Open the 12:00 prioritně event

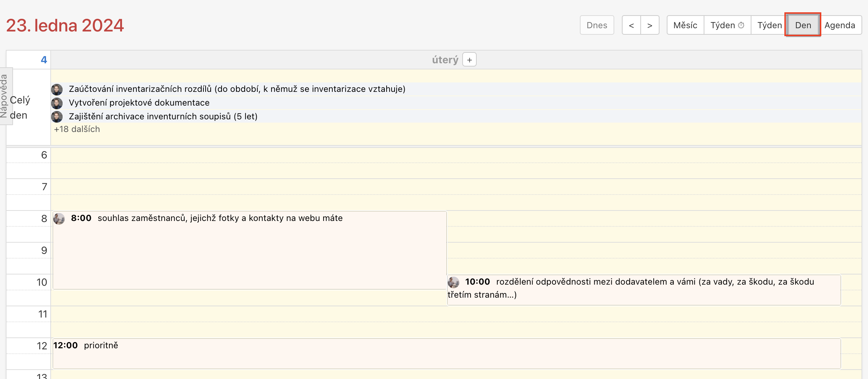coord(447,354)
